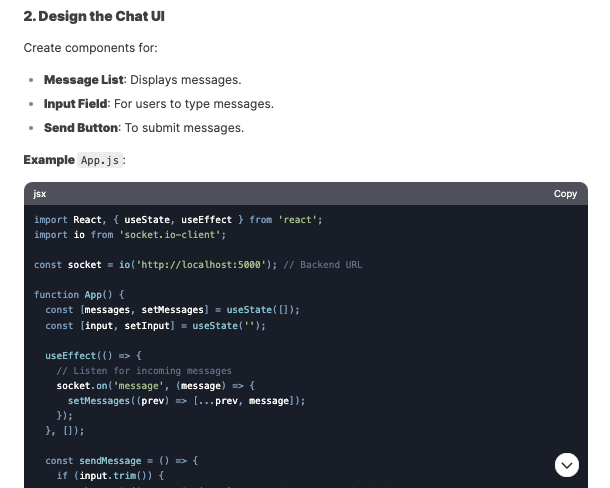Image resolution: width=610 pixels, height=488 pixels.
Task: Click the "function App()" code line
Action: pos(80,295)
